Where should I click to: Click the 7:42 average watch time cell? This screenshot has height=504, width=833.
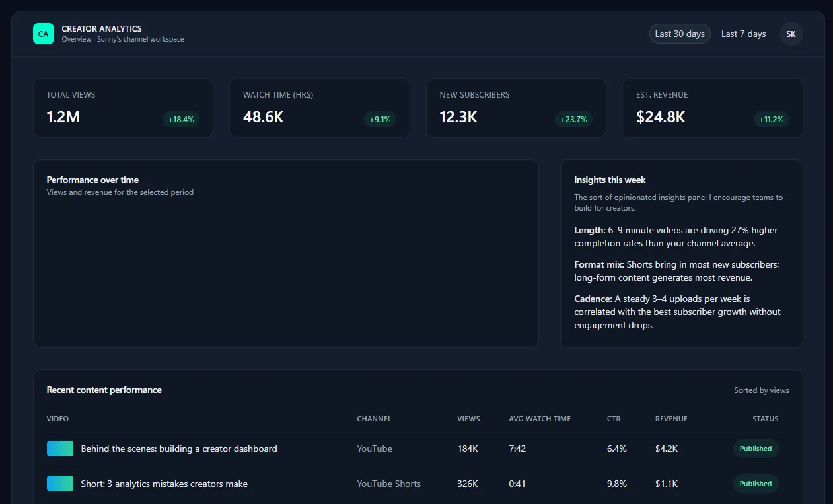[x=517, y=449]
